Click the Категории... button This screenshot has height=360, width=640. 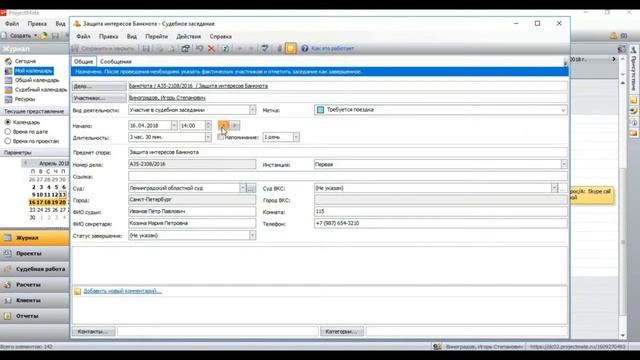pyautogui.click(x=342, y=331)
